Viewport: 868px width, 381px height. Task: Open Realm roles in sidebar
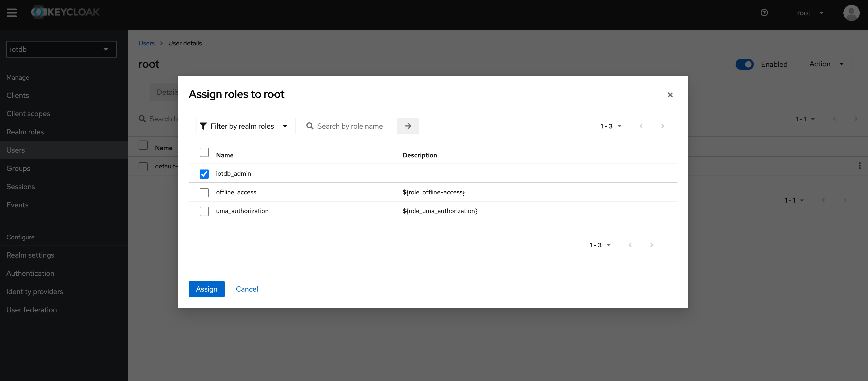(25, 132)
